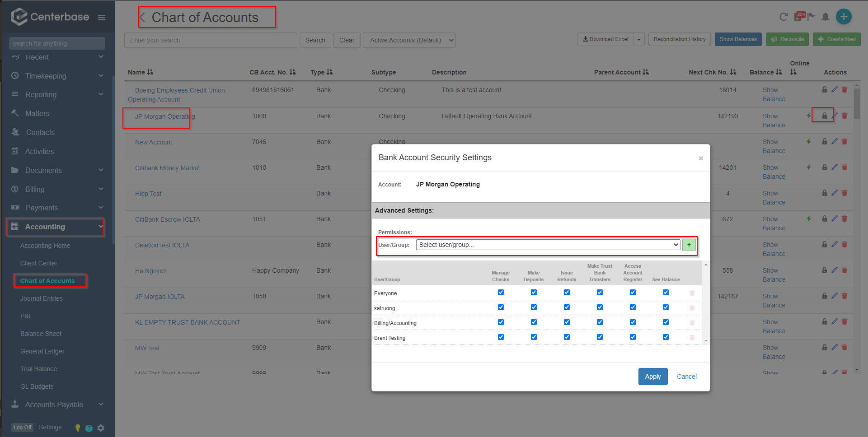Click the edit pencil for the Ha Nguyen row

coord(835,270)
